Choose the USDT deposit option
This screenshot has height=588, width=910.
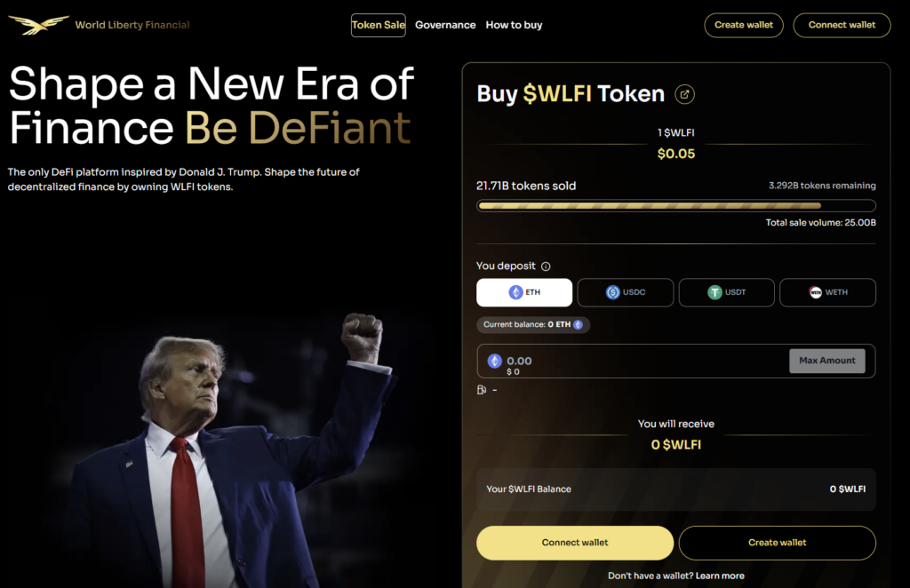pyautogui.click(x=727, y=292)
